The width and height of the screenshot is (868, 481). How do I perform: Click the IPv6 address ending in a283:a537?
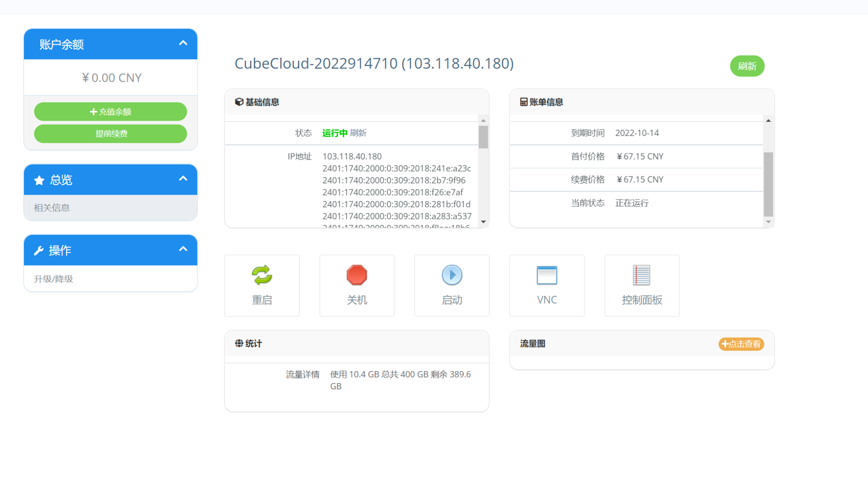pos(397,216)
